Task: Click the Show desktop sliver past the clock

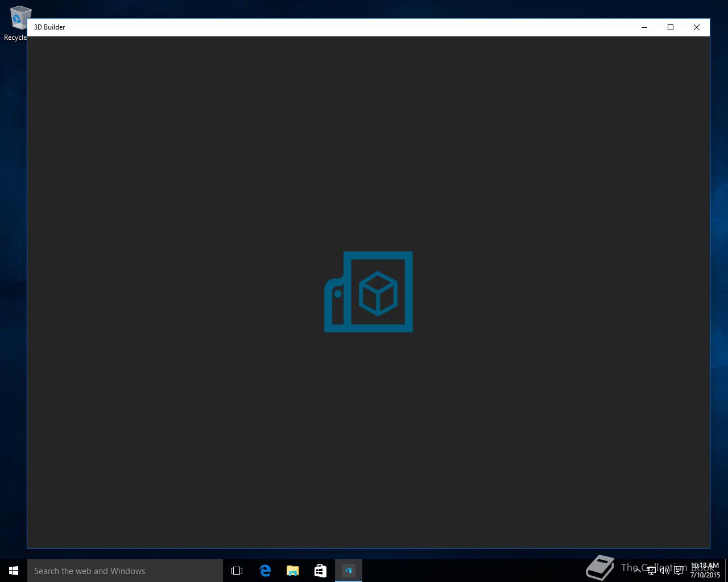Action: 726,571
